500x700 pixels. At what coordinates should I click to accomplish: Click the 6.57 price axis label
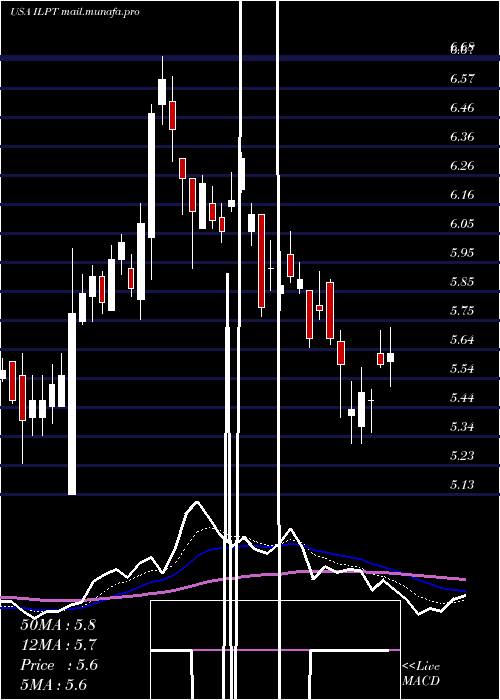point(462,79)
